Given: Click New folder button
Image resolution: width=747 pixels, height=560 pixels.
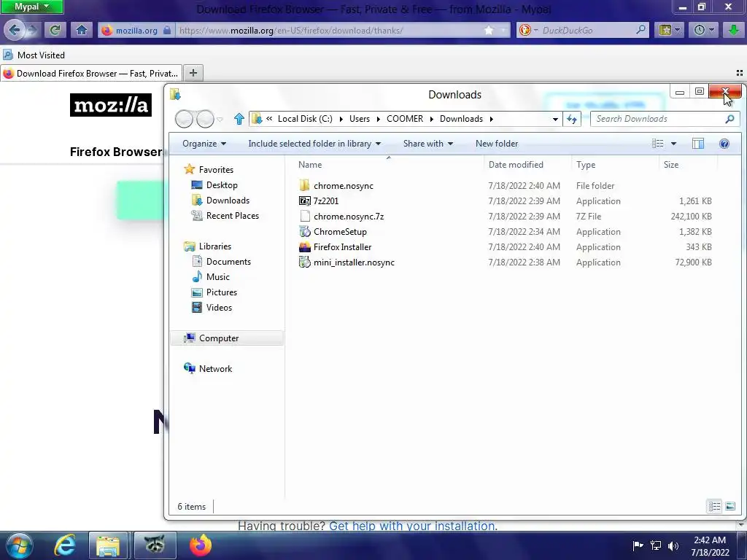Looking at the screenshot, I should tap(496, 144).
